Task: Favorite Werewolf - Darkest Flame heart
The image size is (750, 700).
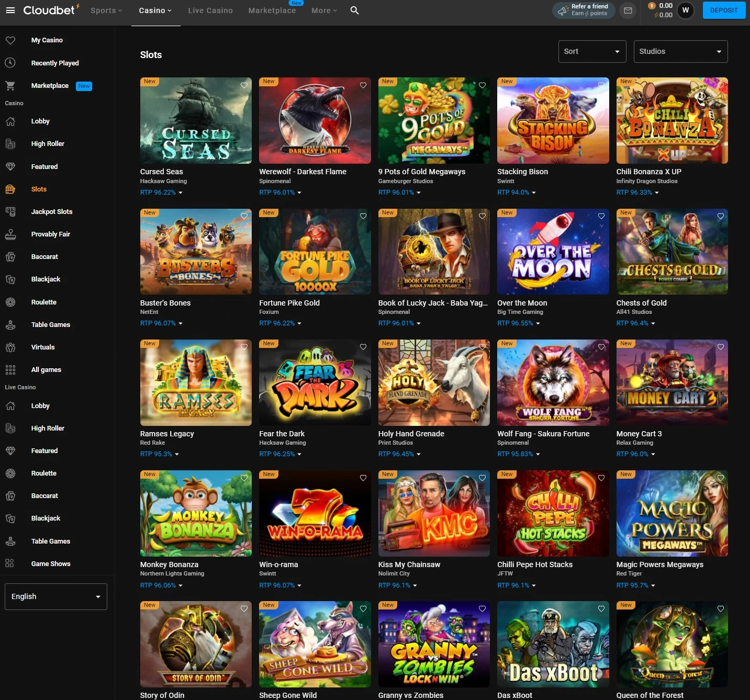Action: [363, 85]
